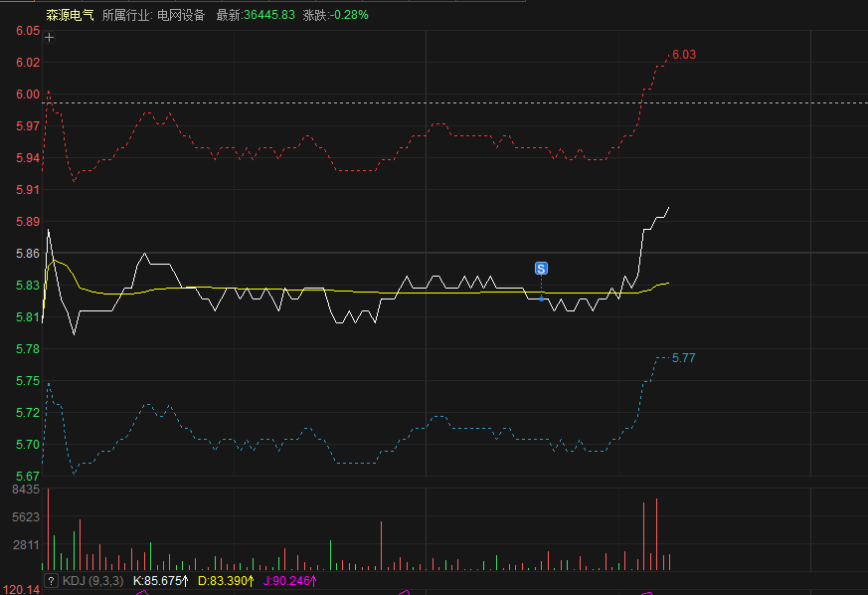
Task: Click the latest value 36445.83
Action: [x=269, y=15]
